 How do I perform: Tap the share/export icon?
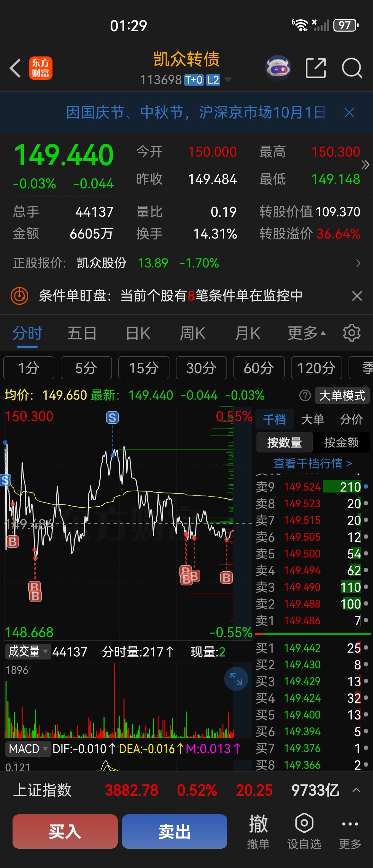point(316,68)
